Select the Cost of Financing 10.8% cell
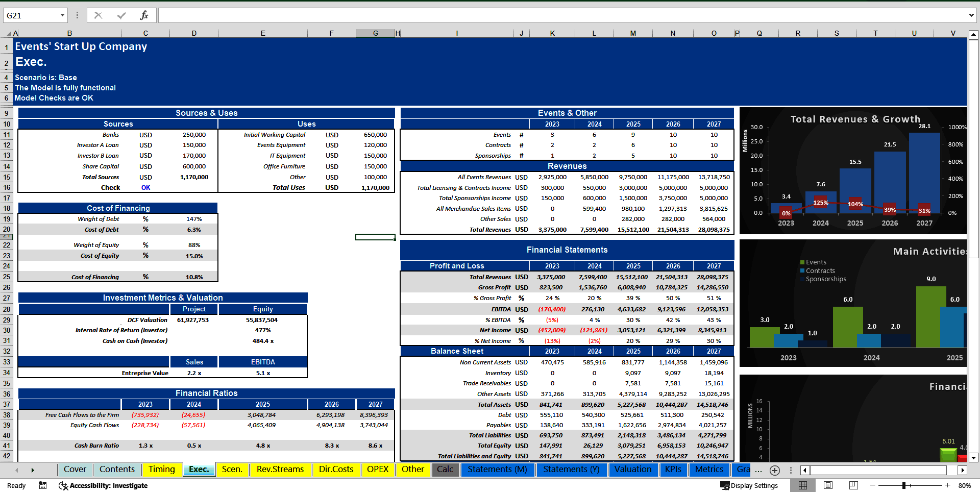Screen dimensions: 980x493 coord(194,277)
